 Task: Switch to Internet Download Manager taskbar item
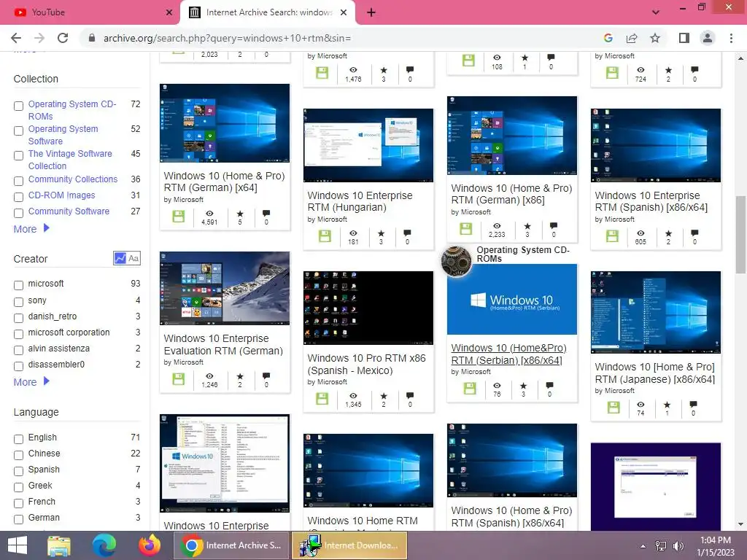[349, 545]
